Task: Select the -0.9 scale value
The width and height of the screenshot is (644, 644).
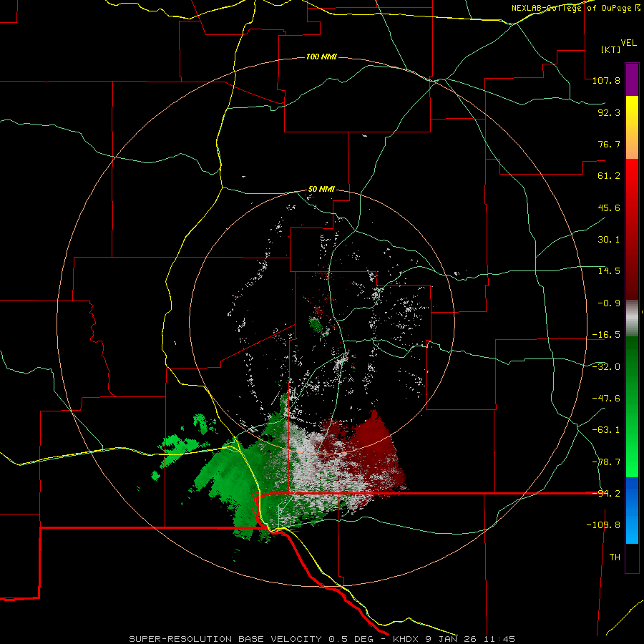Action: point(609,303)
